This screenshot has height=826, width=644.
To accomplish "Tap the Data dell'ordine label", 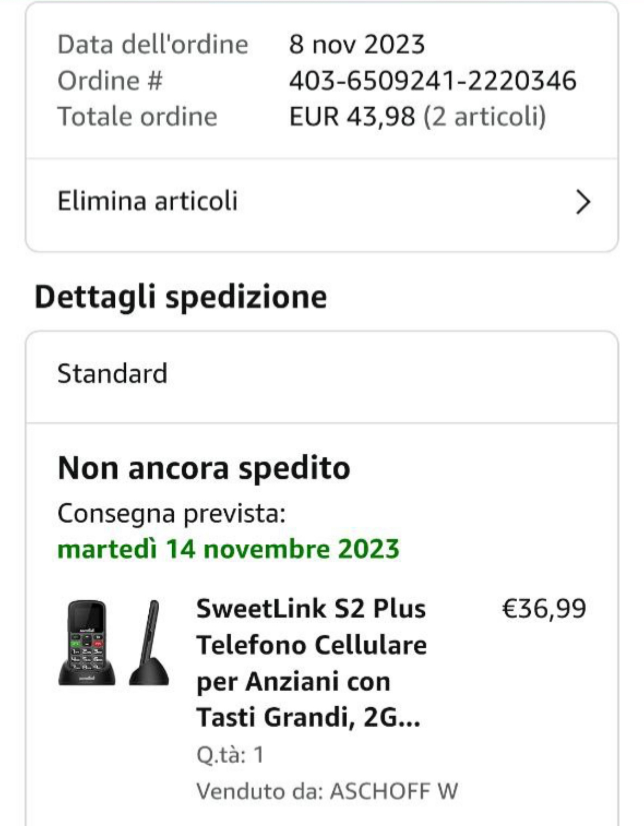I will point(153,44).
